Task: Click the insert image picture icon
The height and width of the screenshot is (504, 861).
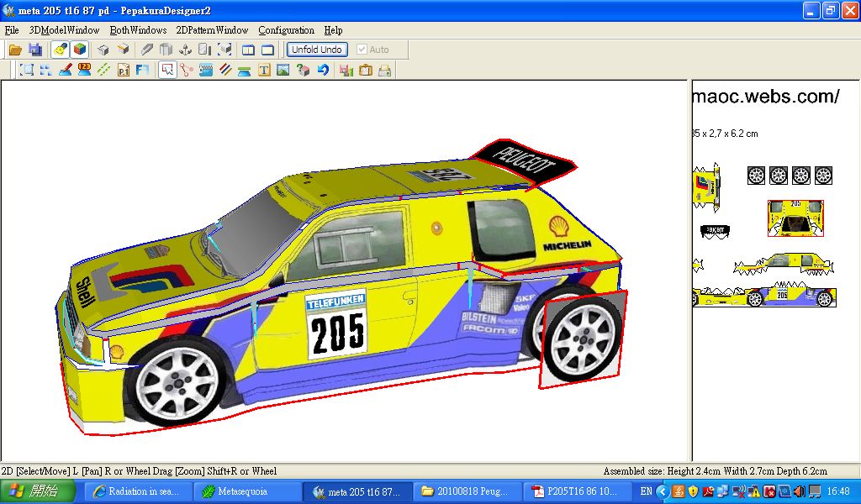Action: (283, 71)
